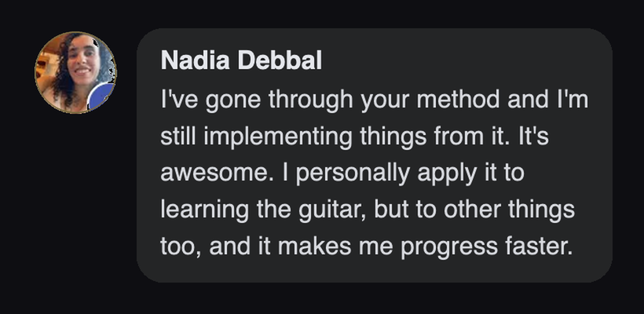Click the word "implementing" in the message
Screen dimensions: 644x314
pos(278,137)
